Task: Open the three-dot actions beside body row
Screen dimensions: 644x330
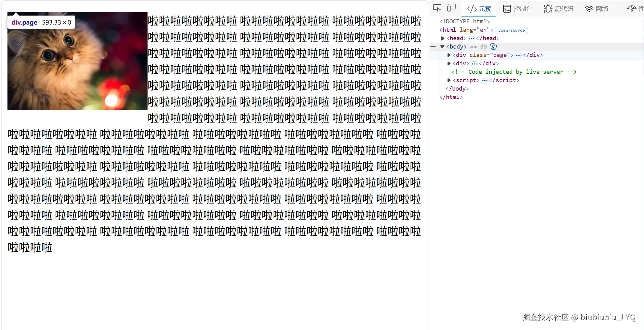Action: click(x=433, y=47)
